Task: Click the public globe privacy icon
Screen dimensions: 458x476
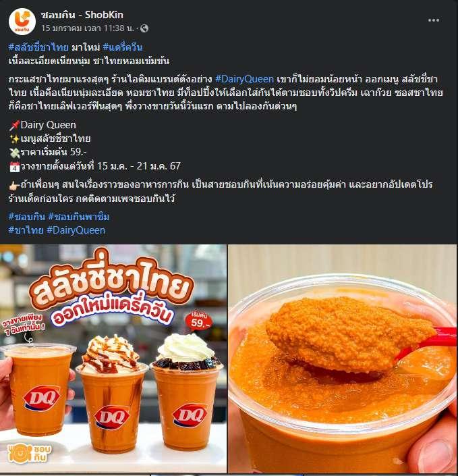Action: click(144, 28)
